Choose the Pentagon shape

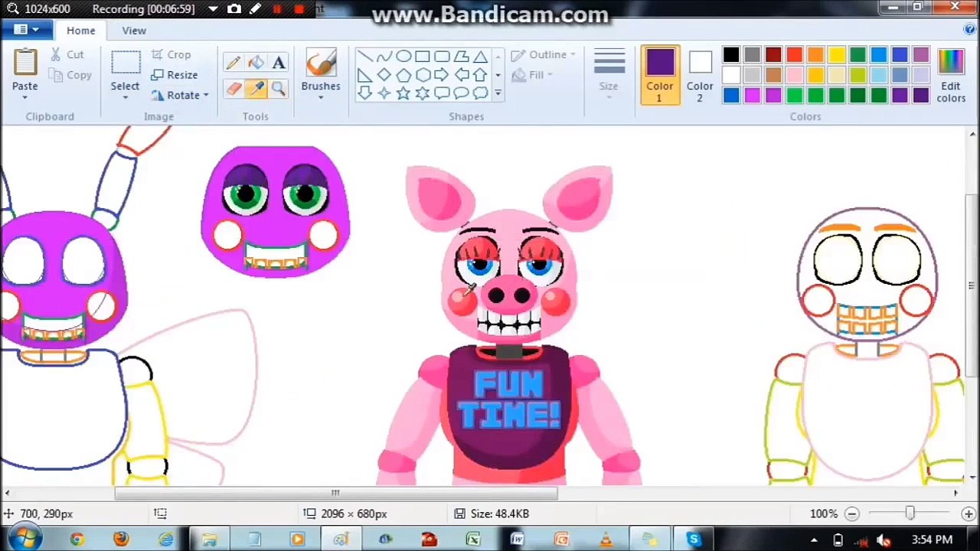403,75
